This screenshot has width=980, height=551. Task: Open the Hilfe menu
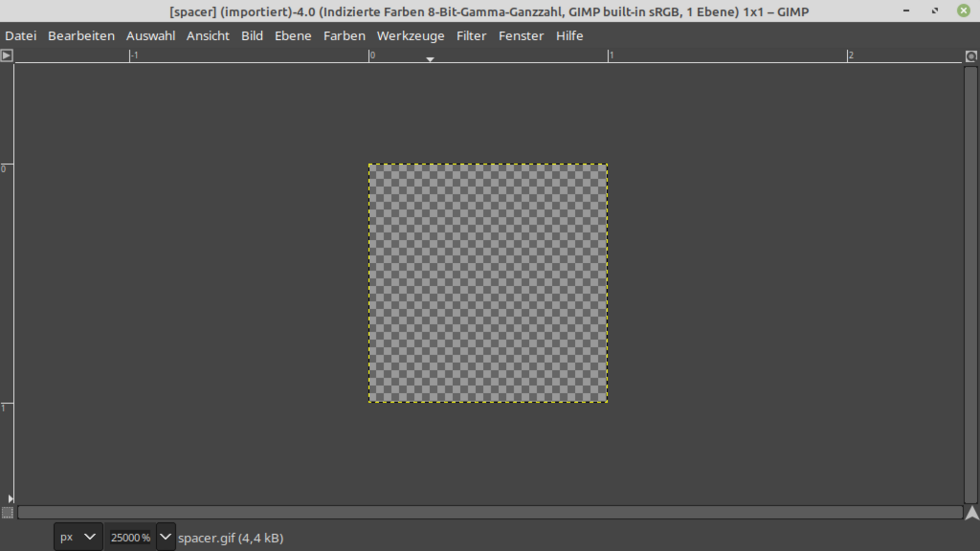[570, 36]
